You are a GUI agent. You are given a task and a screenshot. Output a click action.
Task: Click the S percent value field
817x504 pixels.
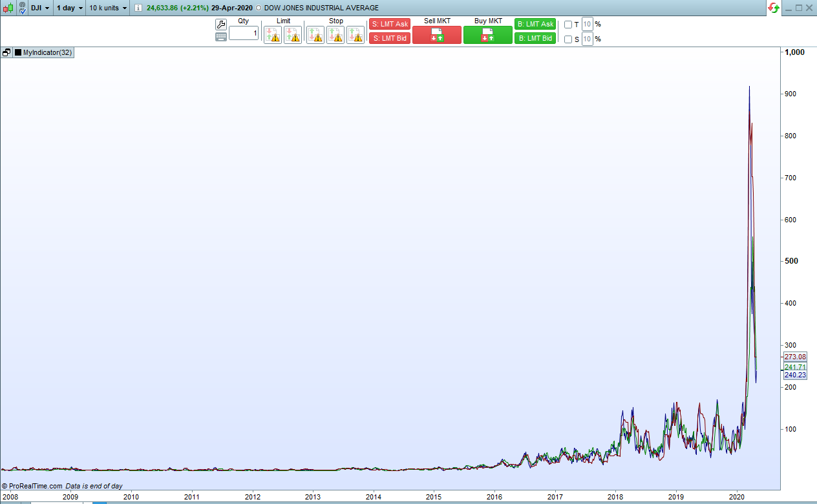588,39
